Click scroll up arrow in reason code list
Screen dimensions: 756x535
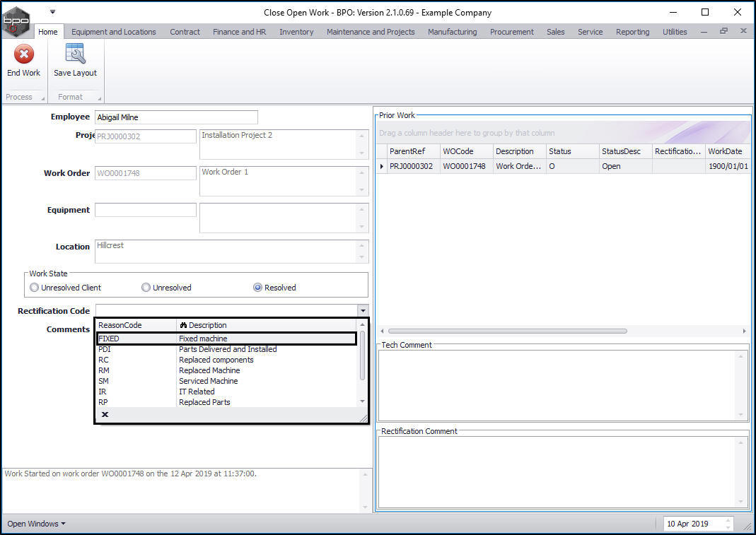[363, 325]
